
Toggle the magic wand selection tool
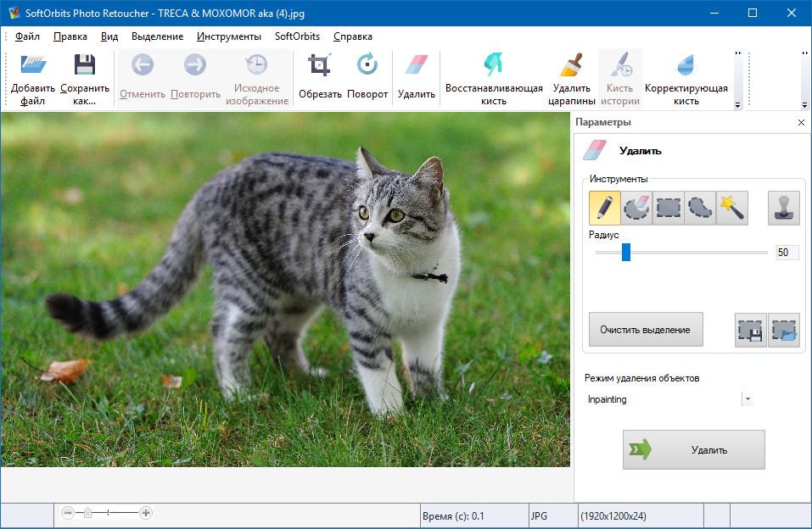pyautogui.click(x=732, y=208)
